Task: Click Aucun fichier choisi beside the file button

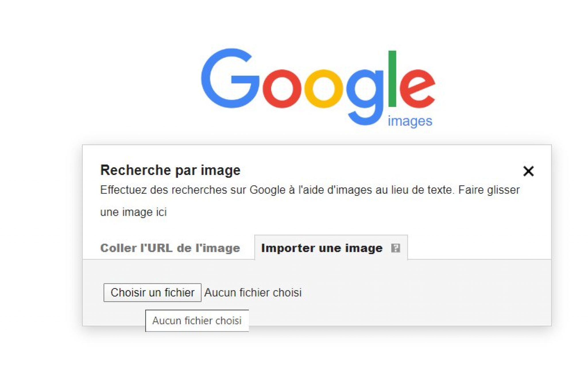Action: (x=253, y=293)
